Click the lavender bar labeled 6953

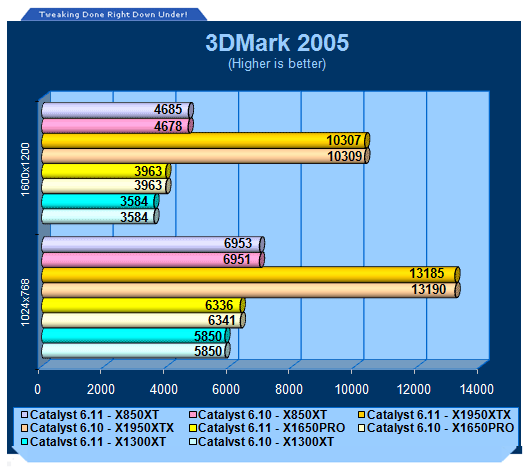point(153,244)
